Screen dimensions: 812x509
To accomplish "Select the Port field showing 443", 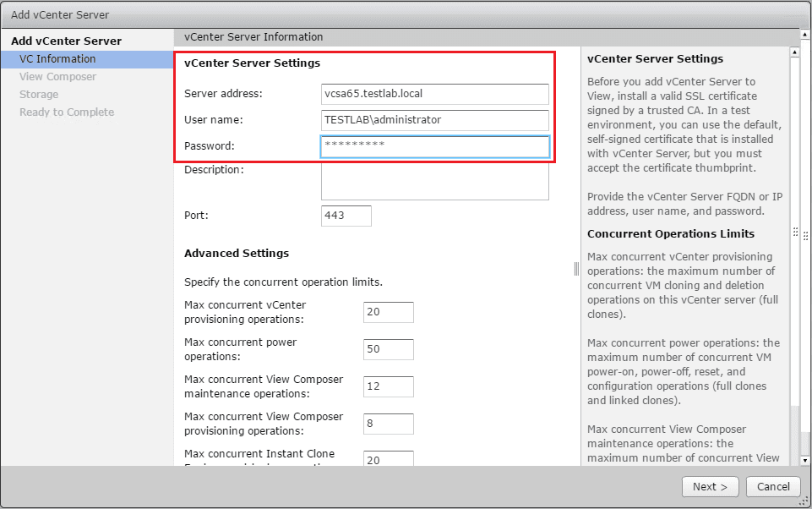I will point(346,216).
